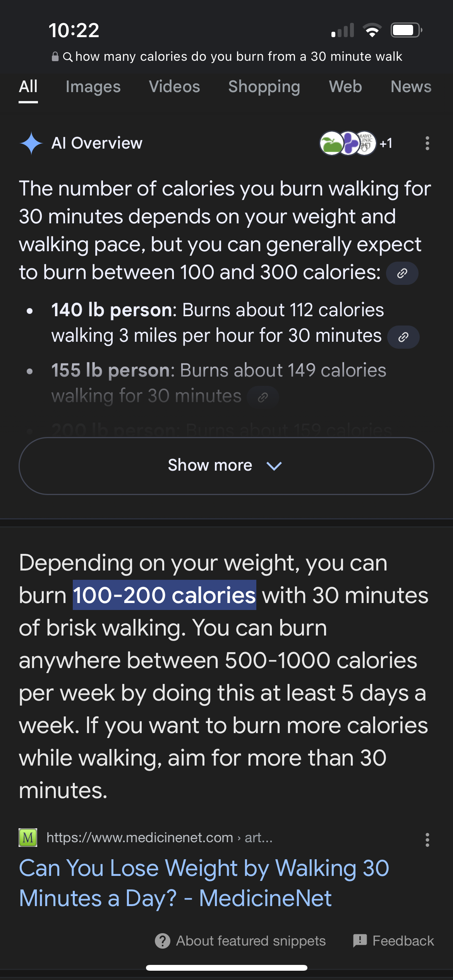453x980 pixels.
Task: Tap the +1 additional sources indicator
Action: coord(386,143)
